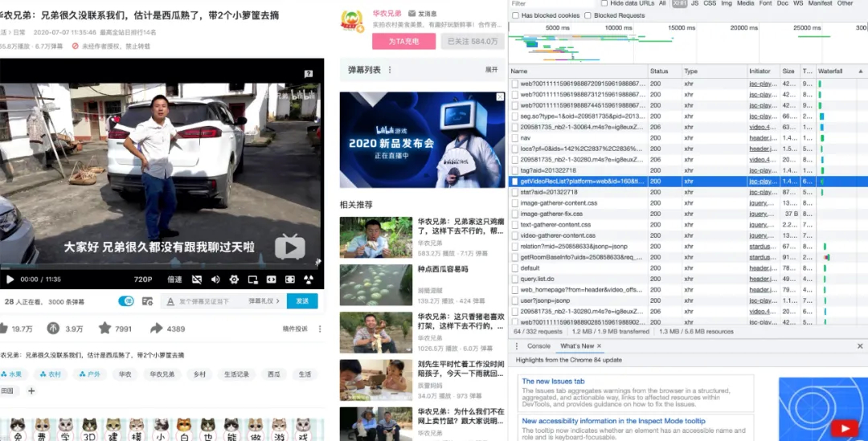Add a new tag with the plus icon
The width and height of the screenshot is (868, 441).
tap(31, 390)
